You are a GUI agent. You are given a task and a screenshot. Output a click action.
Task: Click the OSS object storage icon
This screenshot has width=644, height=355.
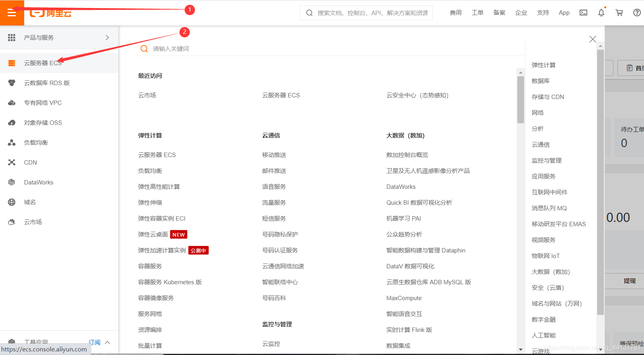tap(12, 122)
